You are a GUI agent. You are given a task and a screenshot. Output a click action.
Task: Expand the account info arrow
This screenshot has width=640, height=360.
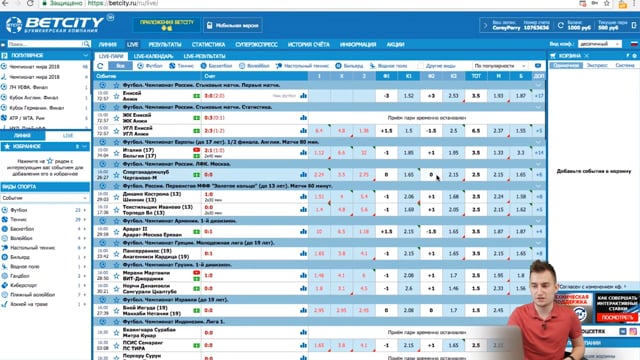point(485,25)
